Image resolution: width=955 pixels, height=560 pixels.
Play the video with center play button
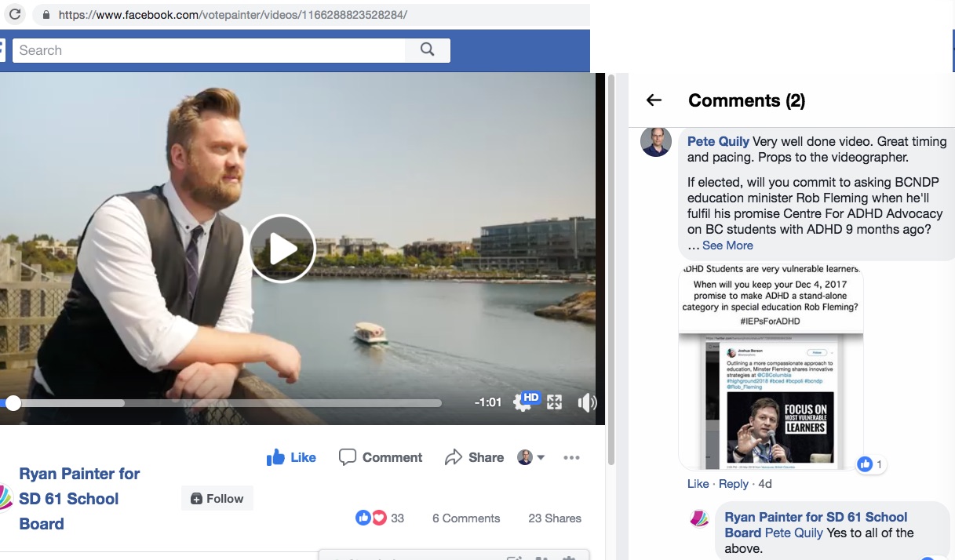(x=282, y=249)
